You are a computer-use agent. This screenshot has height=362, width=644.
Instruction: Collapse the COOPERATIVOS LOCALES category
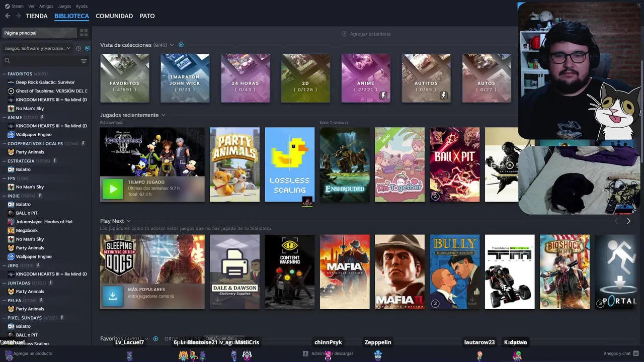point(5,144)
